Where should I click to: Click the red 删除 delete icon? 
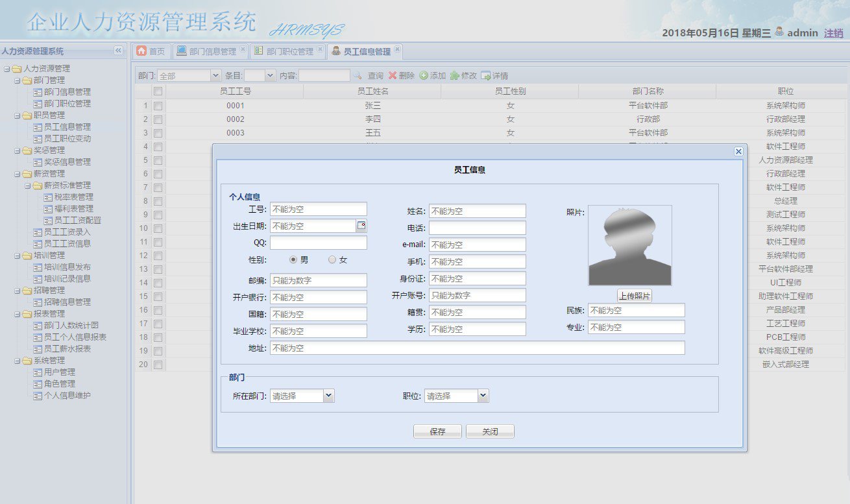click(393, 76)
